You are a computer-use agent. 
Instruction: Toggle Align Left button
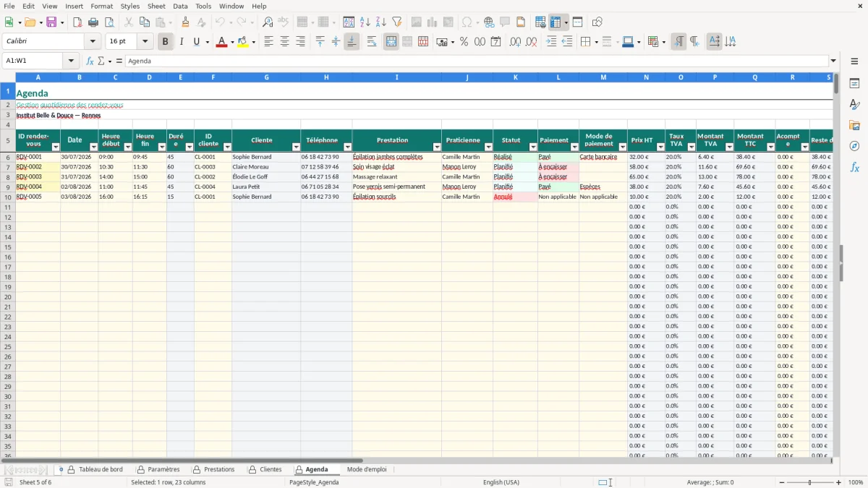click(268, 42)
